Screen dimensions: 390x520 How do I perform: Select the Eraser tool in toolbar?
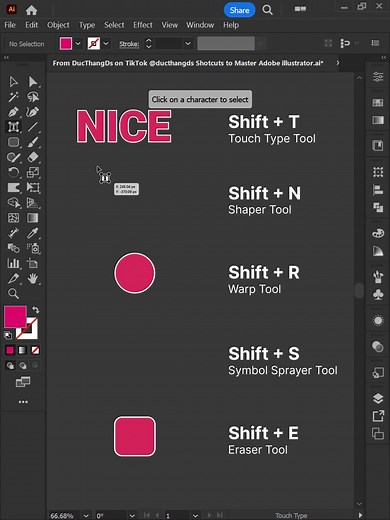pyautogui.click(x=33, y=157)
